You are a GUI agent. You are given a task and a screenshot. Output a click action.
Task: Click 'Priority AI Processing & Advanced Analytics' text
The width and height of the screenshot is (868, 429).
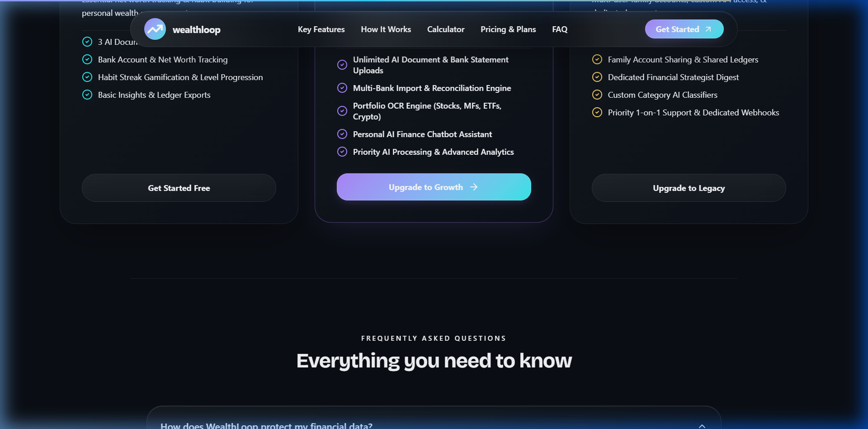coord(433,152)
